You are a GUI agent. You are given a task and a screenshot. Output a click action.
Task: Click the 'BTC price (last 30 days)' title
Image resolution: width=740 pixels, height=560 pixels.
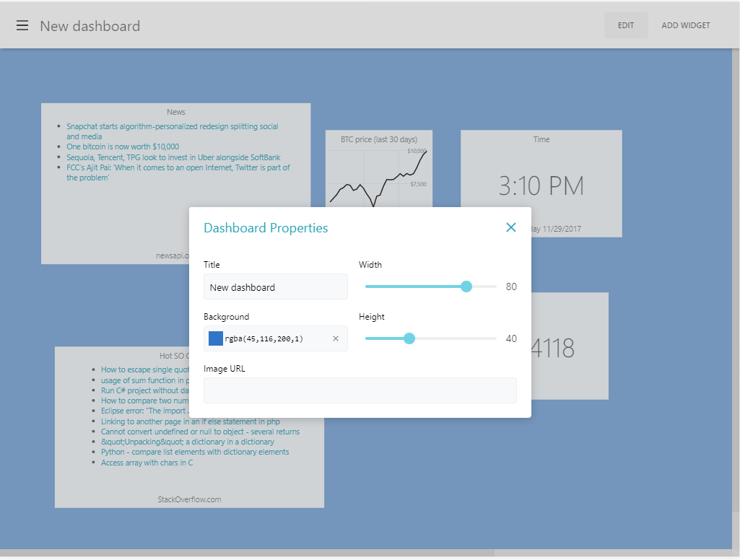(379, 139)
